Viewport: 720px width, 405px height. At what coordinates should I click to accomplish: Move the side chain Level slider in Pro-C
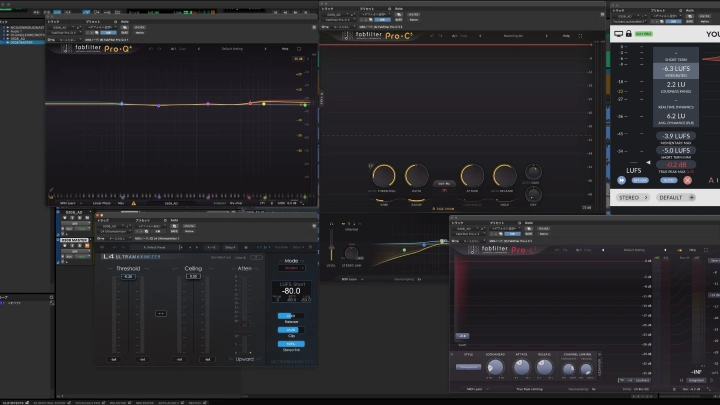pos(331,245)
